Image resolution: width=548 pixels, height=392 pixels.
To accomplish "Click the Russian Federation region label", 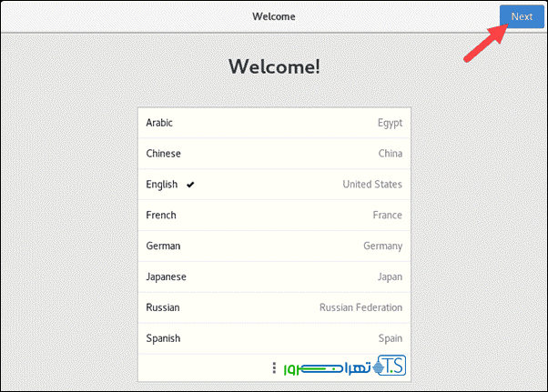I will click(360, 307).
